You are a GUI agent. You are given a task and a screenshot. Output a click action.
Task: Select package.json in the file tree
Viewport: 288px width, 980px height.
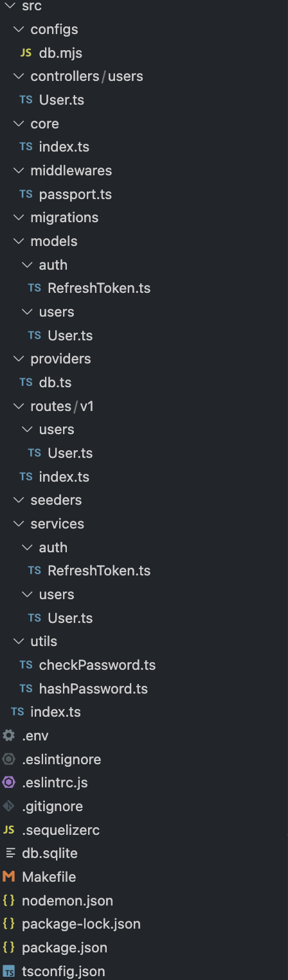click(x=64, y=947)
